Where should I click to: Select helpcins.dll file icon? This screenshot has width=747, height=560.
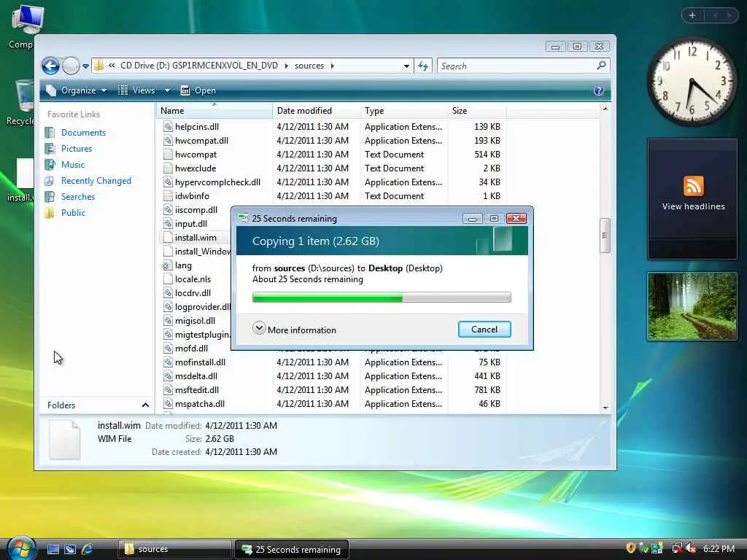168,127
